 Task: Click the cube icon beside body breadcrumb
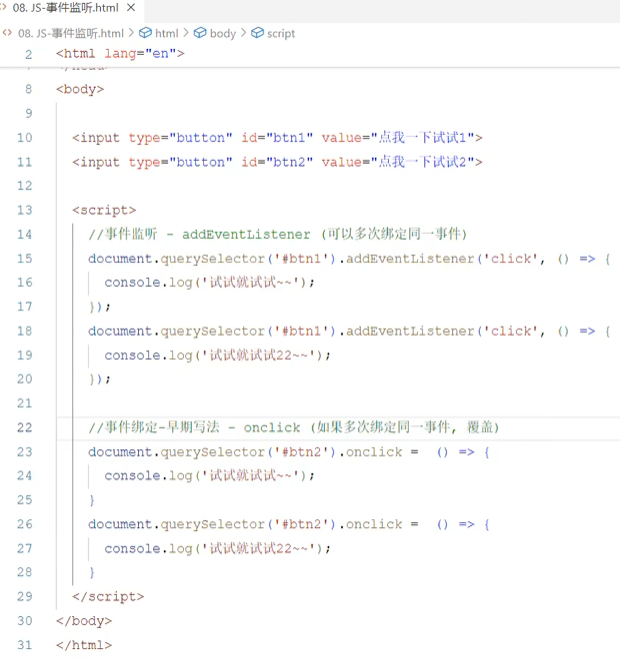tap(200, 33)
